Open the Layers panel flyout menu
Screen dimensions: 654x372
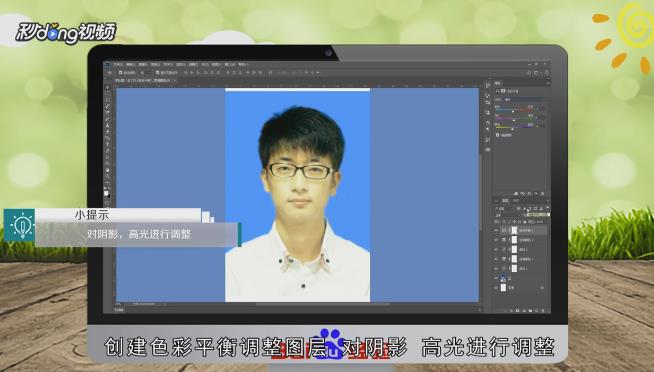click(x=548, y=201)
